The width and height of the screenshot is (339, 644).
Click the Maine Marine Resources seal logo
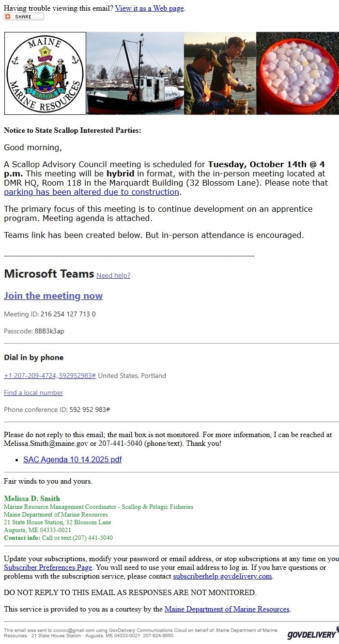(x=45, y=73)
